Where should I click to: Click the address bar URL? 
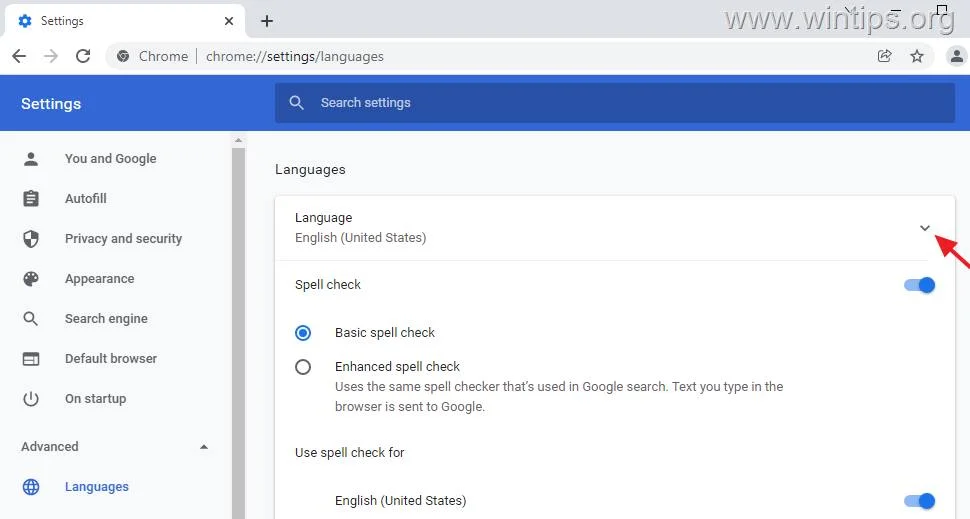pos(295,56)
